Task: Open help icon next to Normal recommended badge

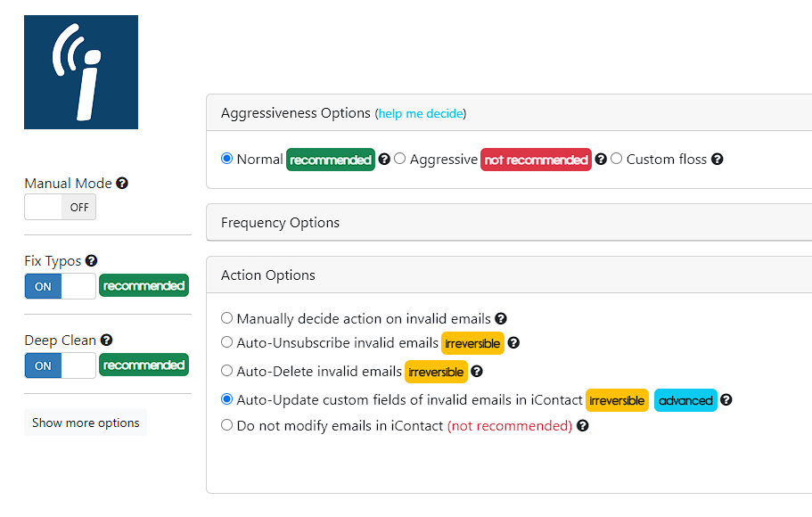Action: [384, 159]
